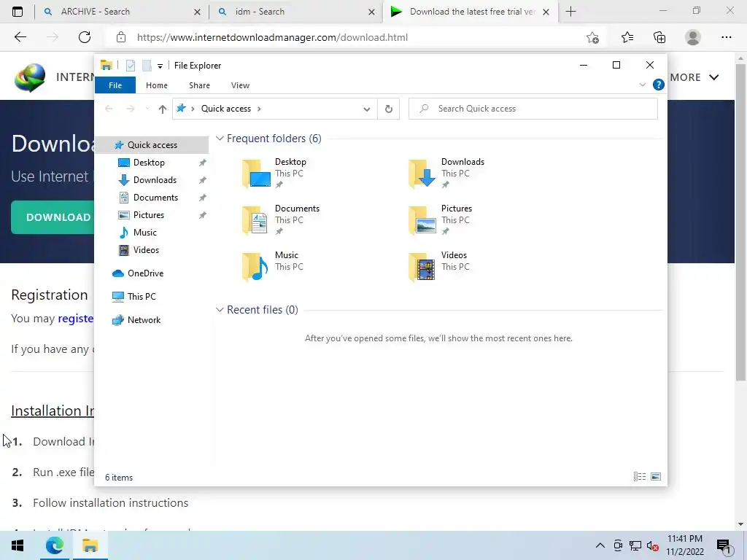
Task: Expand address bar history dropdown
Action: (x=366, y=109)
